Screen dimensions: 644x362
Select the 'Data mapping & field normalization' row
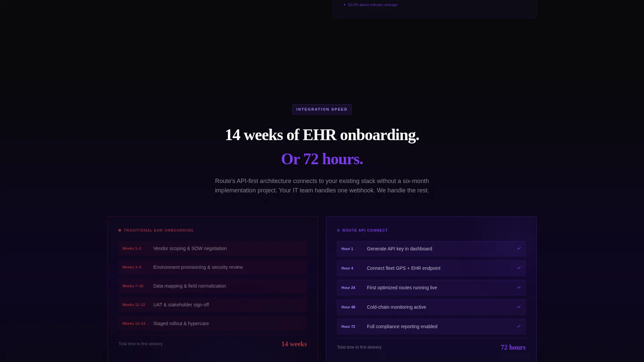(213, 286)
